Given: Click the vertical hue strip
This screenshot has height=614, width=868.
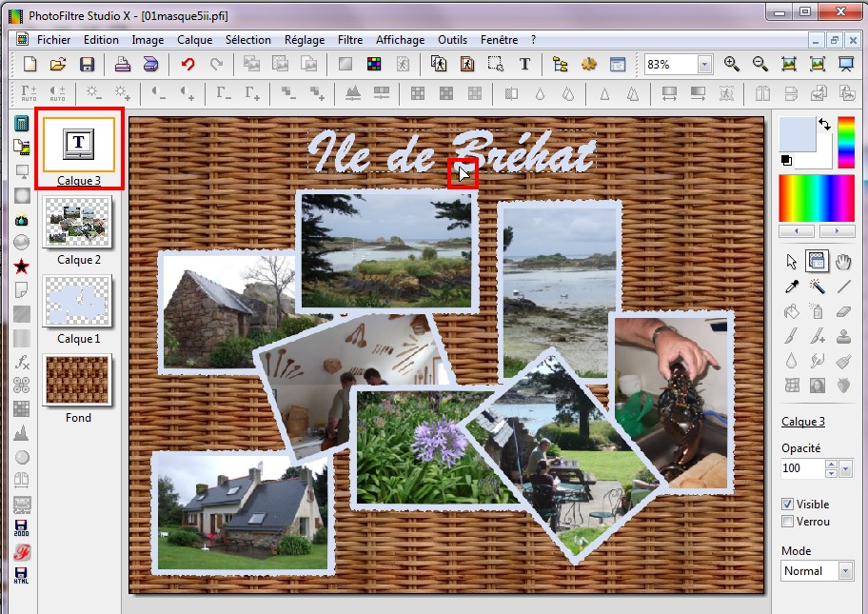Looking at the screenshot, I should pos(846,142).
